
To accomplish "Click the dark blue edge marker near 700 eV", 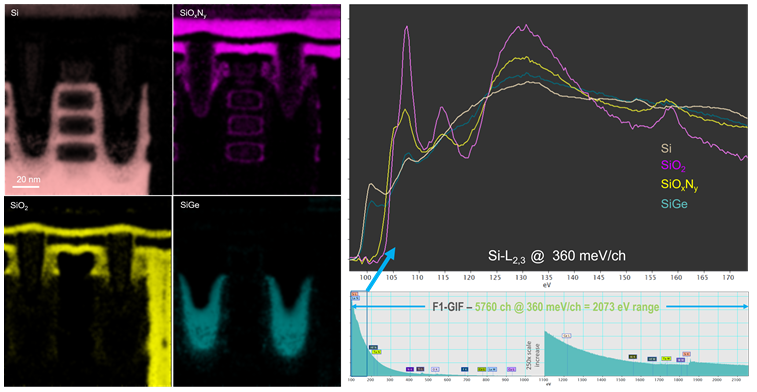I will click(x=464, y=369).
